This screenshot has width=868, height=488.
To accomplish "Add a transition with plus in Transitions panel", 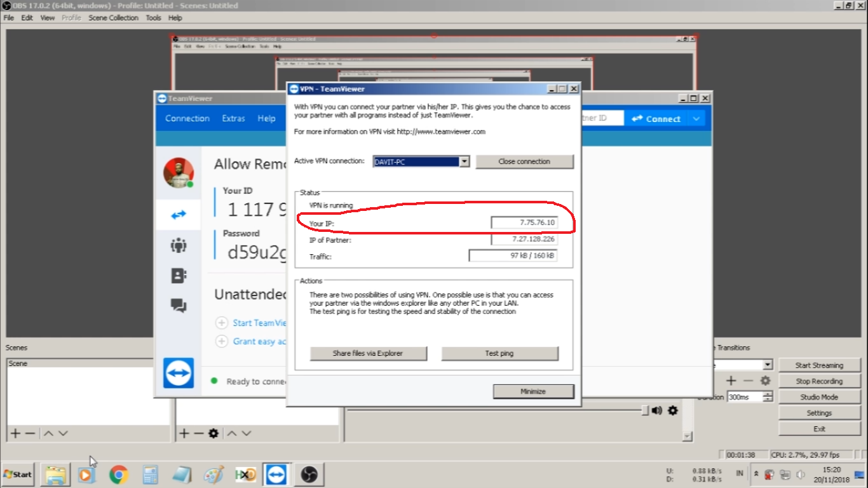I will point(731,381).
